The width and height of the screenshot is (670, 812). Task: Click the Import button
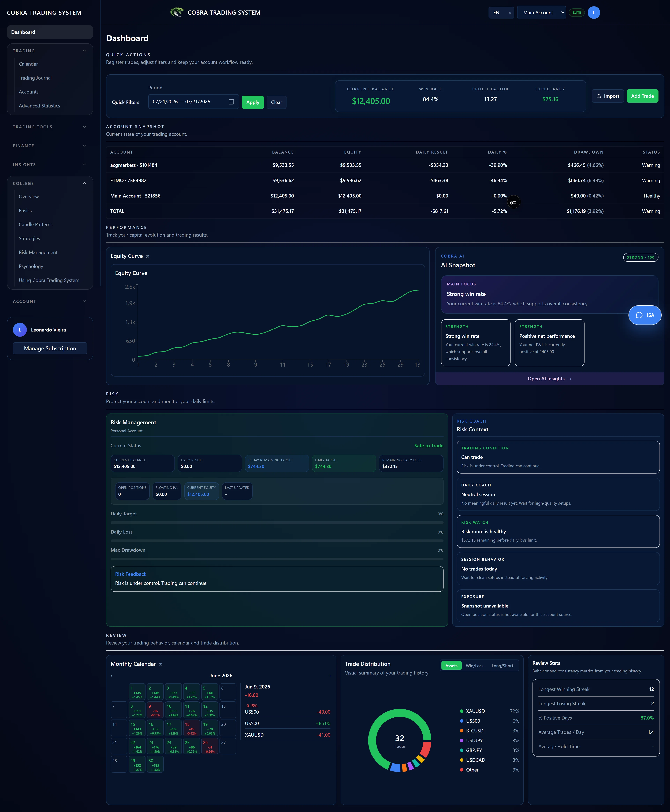coord(608,96)
